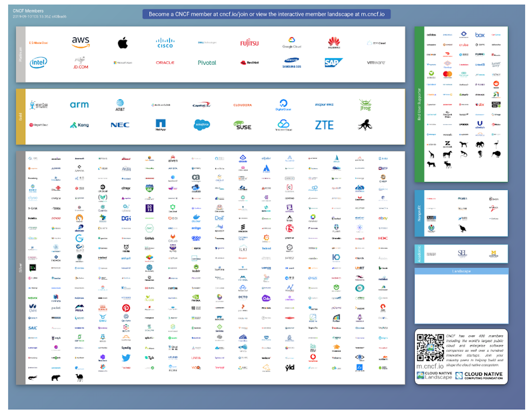This screenshot has width=532, height=415.
Task: Select the Inspur logo
Action: pos(324,105)
